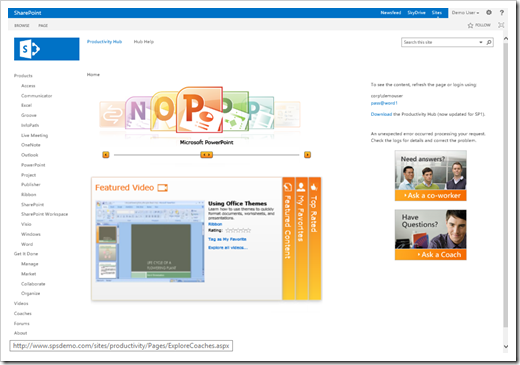Viewport: 520px width, 365px height.
Task: Click the Products sidebar heading
Action: point(23,76)
